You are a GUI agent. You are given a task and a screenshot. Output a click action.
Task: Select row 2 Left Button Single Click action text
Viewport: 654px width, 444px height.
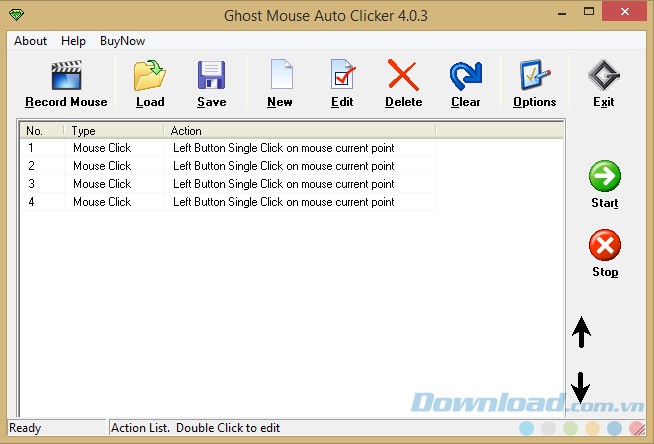point(284,166)
